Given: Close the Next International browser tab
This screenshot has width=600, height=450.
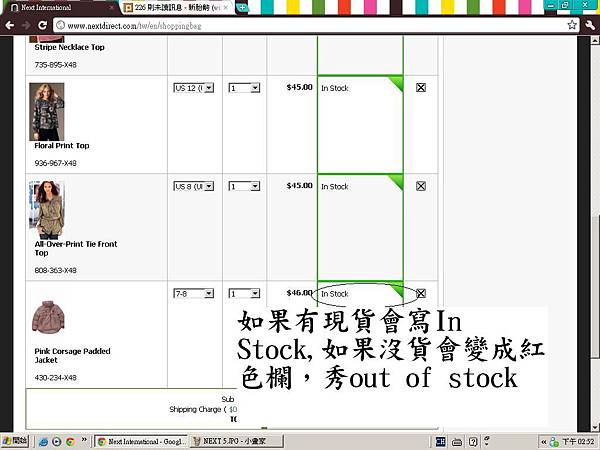Looking at the screenshot, I should (112, 7).
